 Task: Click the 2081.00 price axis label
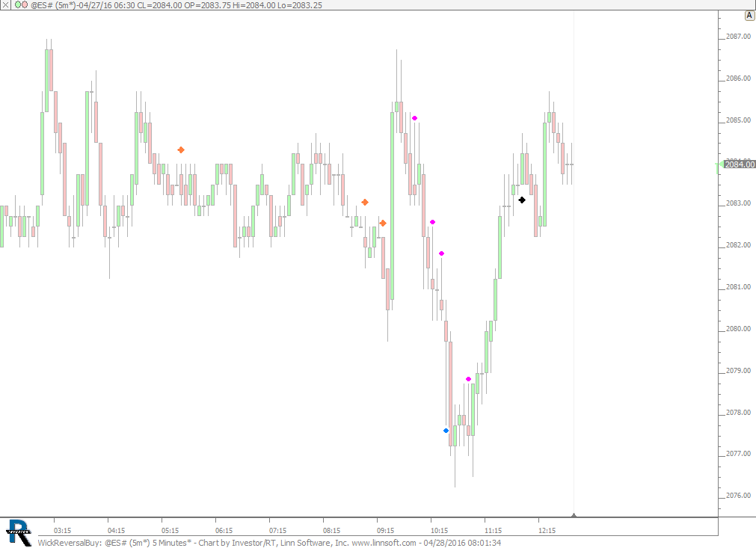(x=738, y=287)
